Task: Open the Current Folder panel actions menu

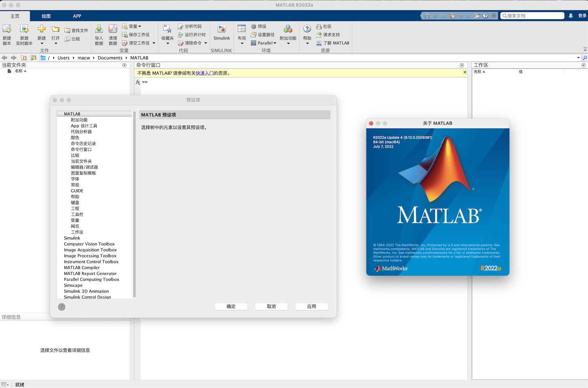Action: click(124, 65)
